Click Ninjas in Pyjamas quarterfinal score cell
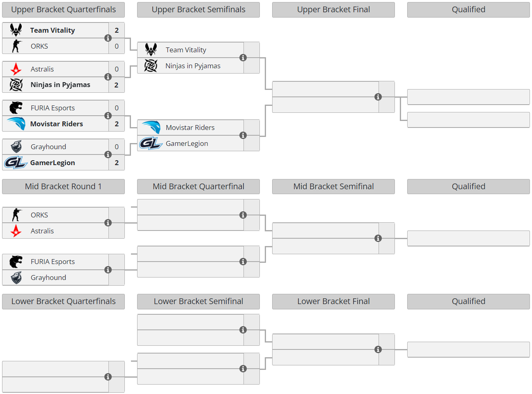This screenshot has width=532, height=394. (117, 85)
